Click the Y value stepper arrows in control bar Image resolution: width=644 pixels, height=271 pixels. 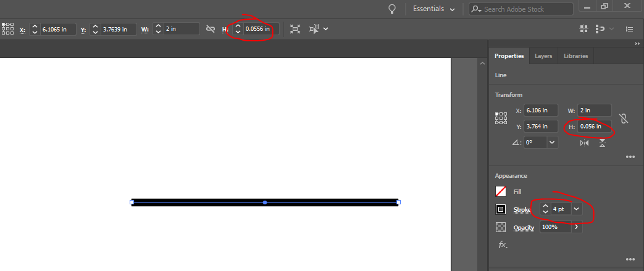click(95, 29)
